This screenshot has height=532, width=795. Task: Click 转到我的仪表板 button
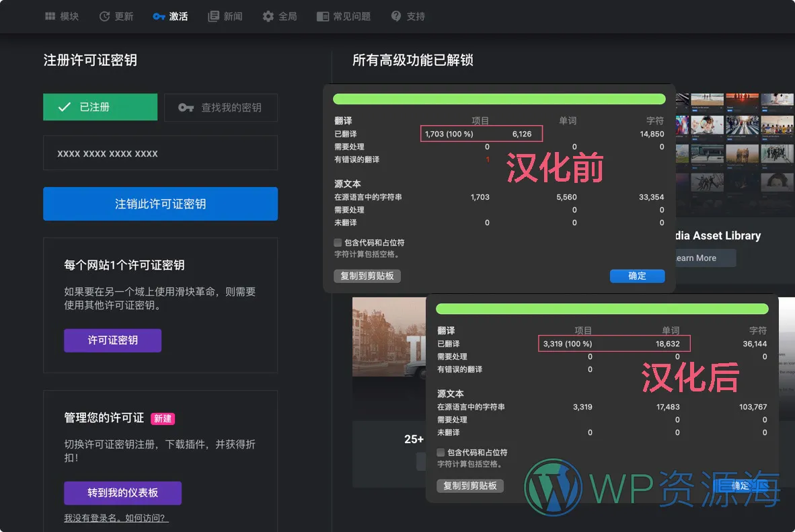[122, 493]
